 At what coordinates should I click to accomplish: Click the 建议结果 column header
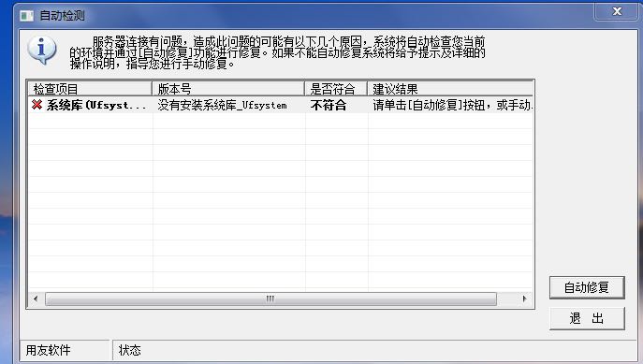tap(450, 89)
